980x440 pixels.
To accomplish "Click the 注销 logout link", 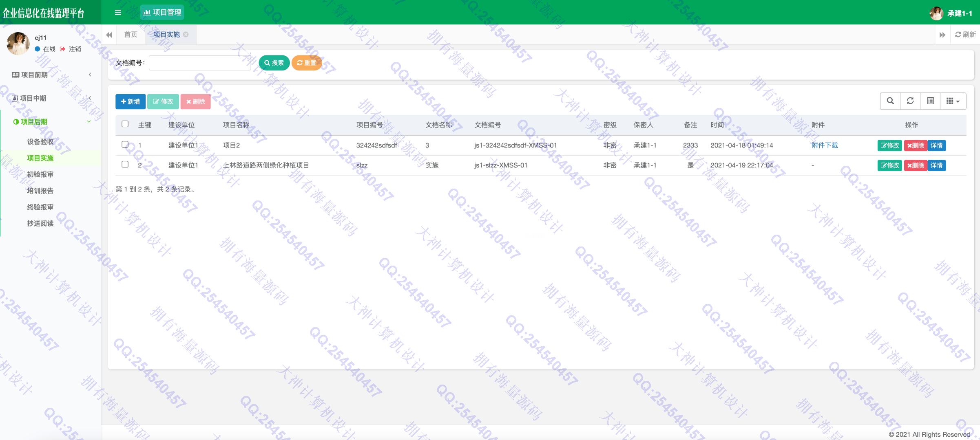I will pos(71,49).
